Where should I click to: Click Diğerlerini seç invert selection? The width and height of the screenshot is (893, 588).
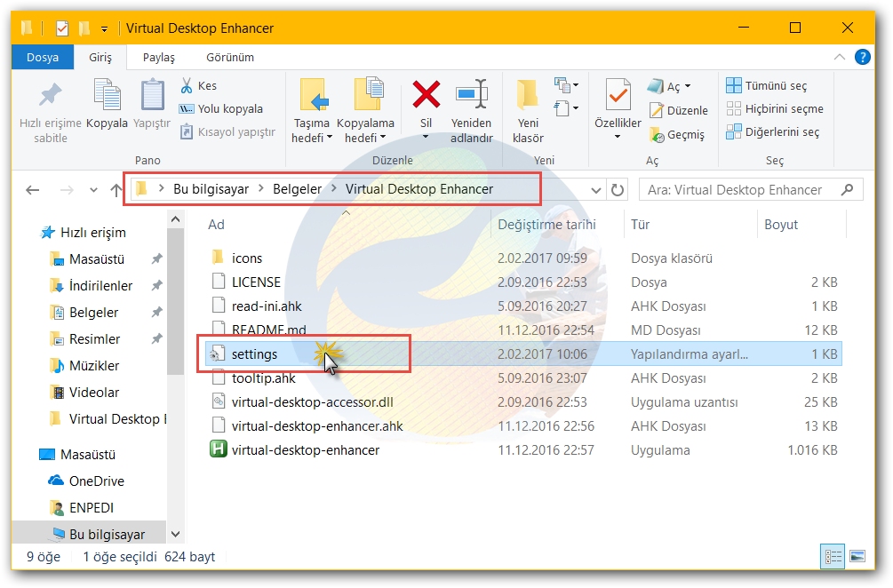point(772,132)
